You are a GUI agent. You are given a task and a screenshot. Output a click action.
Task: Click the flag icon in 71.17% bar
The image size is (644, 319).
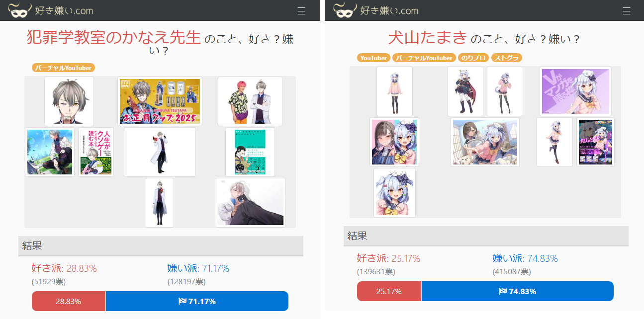click(182, 301)
